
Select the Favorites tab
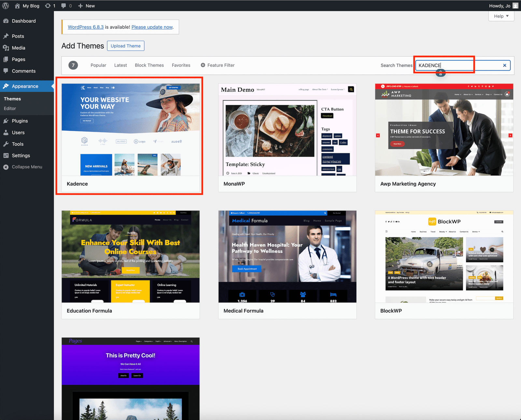[181, 65]
